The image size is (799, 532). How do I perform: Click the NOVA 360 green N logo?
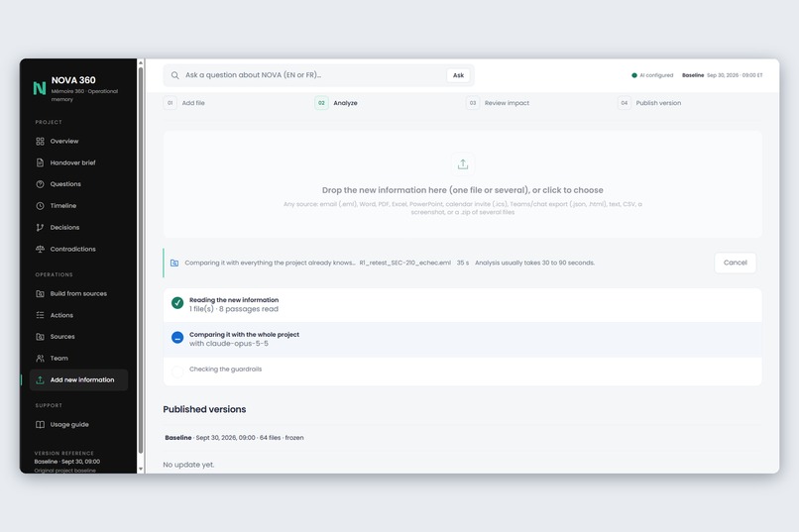tap(40, 88)
